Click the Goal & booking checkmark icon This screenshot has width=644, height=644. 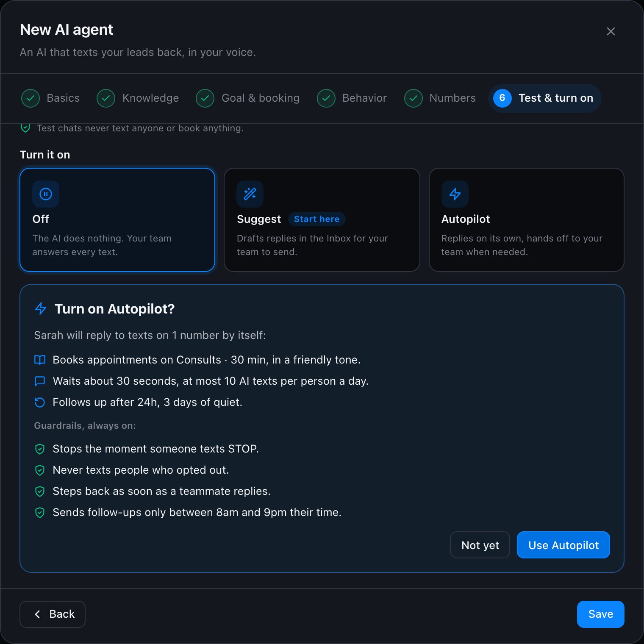pyautogui.click(x=205, y=98)
